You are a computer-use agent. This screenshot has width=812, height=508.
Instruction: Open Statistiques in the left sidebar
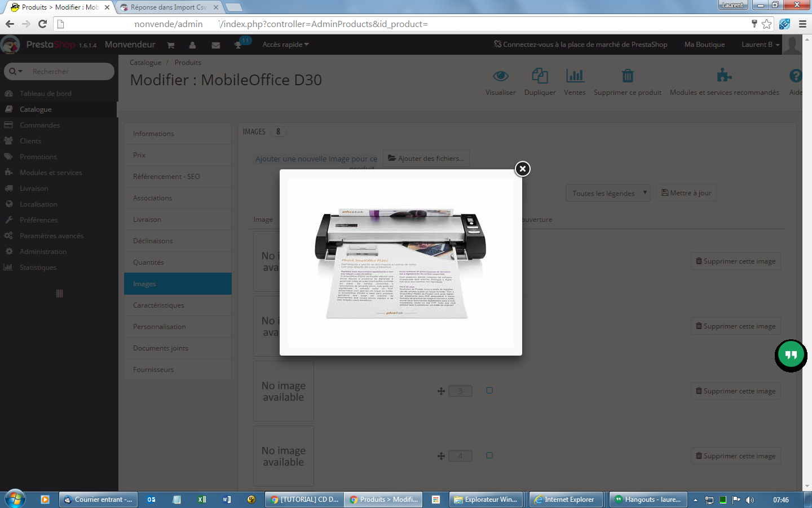click(x=59, y=268)
